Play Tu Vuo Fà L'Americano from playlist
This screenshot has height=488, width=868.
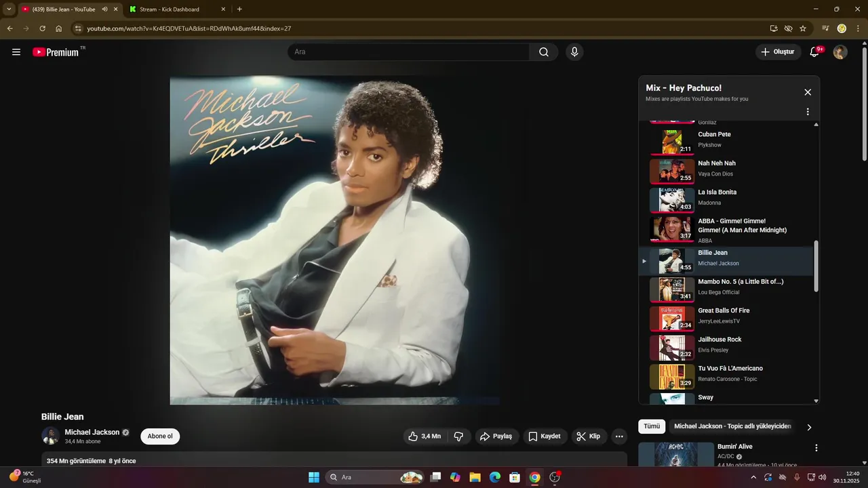pyautogui.click(x=726, y=377)
